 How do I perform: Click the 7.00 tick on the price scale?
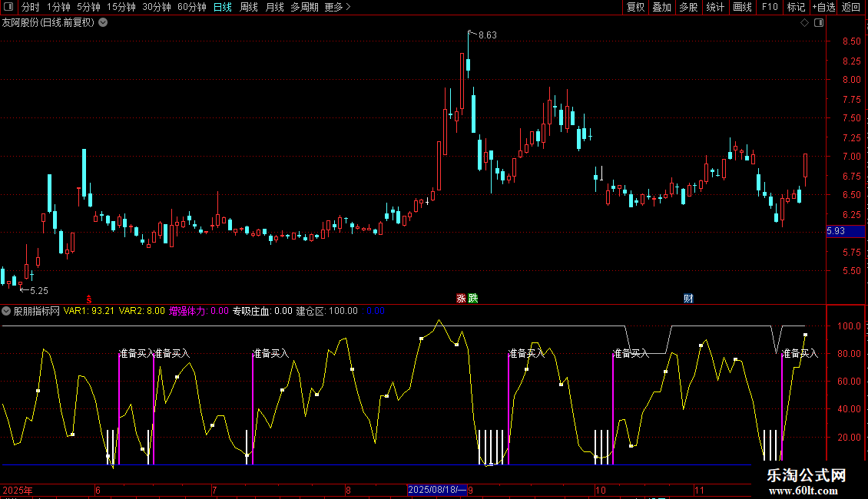(851, 157)
